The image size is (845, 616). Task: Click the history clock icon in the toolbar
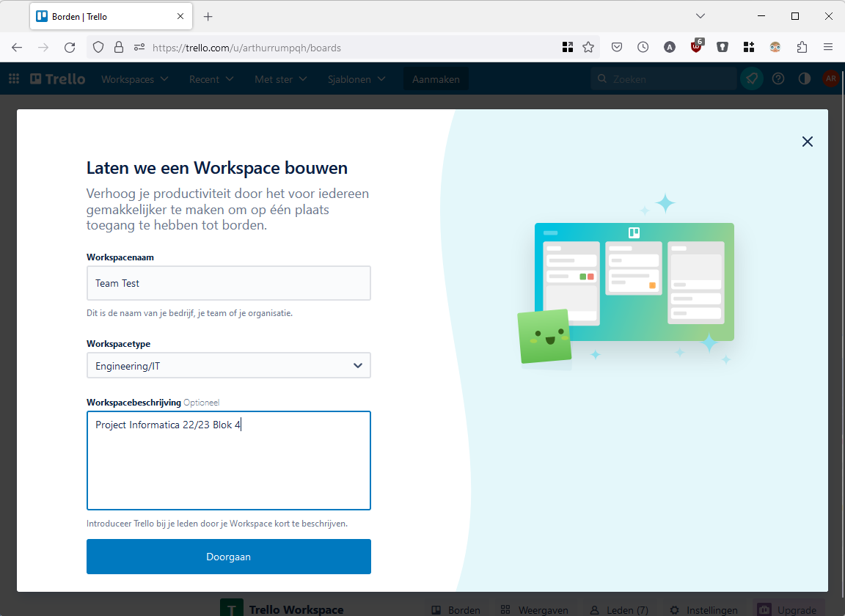[x=643, y=48]
